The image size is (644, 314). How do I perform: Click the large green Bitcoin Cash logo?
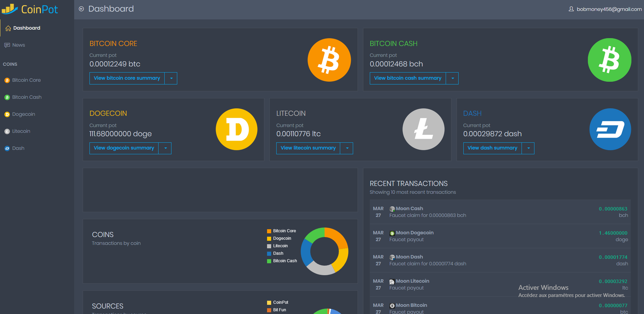click(x=610, y=60)
